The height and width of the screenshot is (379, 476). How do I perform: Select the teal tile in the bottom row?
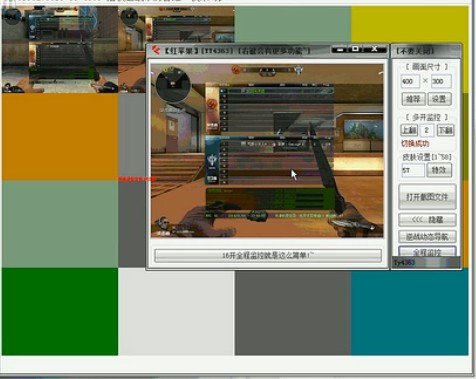[410, 313]
